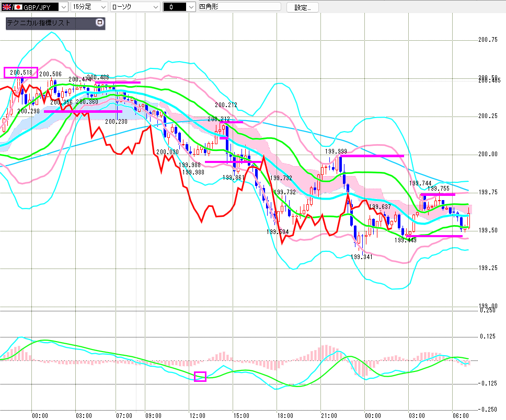
Task: Select the magenta line under the 199.449 low
Action: coord(435,236)
